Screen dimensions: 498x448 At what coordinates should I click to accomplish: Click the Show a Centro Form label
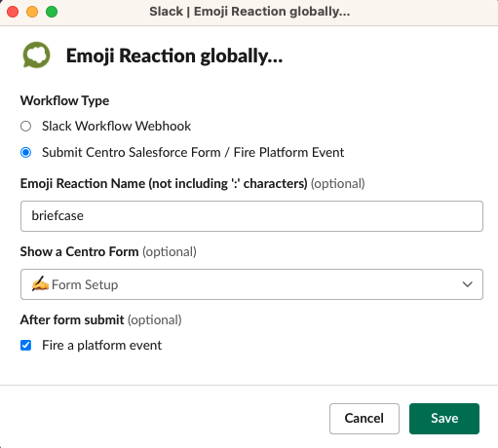coord(80,251)
